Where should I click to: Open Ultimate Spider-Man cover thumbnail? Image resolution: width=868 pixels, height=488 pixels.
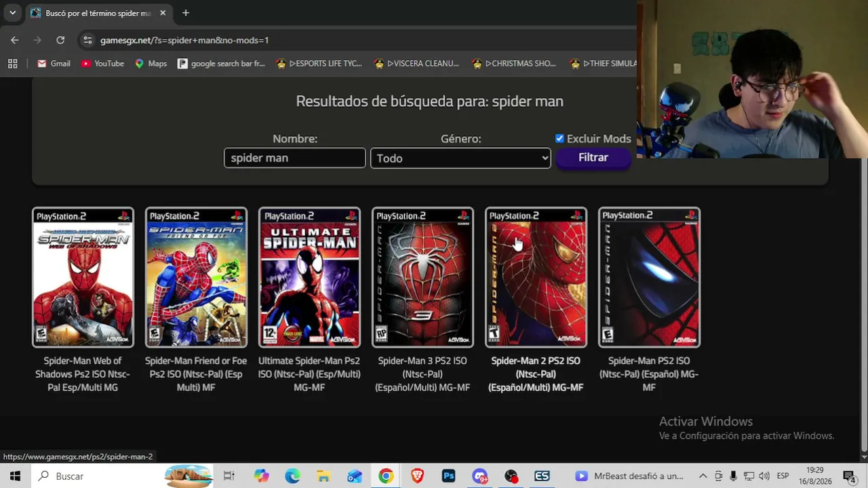click(309, 277)
